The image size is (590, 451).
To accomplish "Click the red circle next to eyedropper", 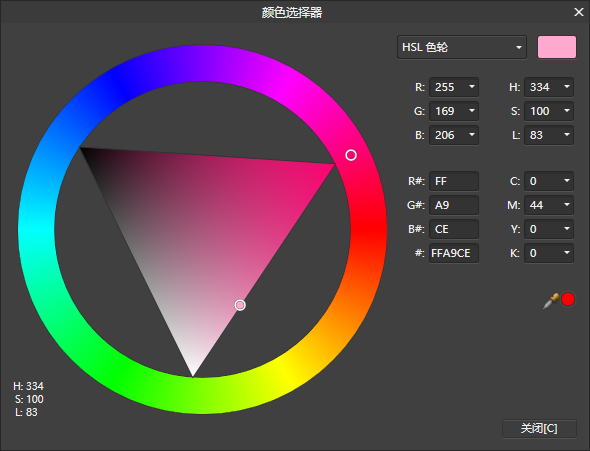I will pyautogui.click(x=568, y=299).
